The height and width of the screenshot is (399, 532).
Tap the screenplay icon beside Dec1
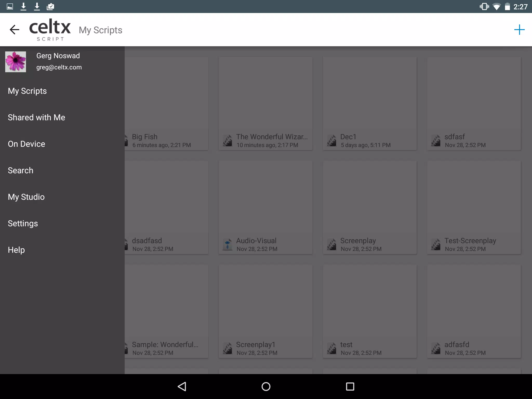332,140
